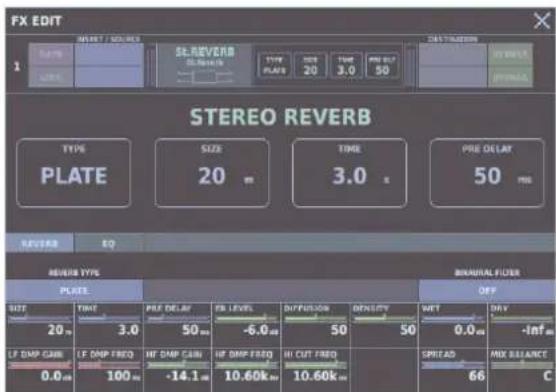Viewport: 556px width, 392px height.
Task: Toggle the BINAURAL FILTER OFF button
Action: point(487,291)
